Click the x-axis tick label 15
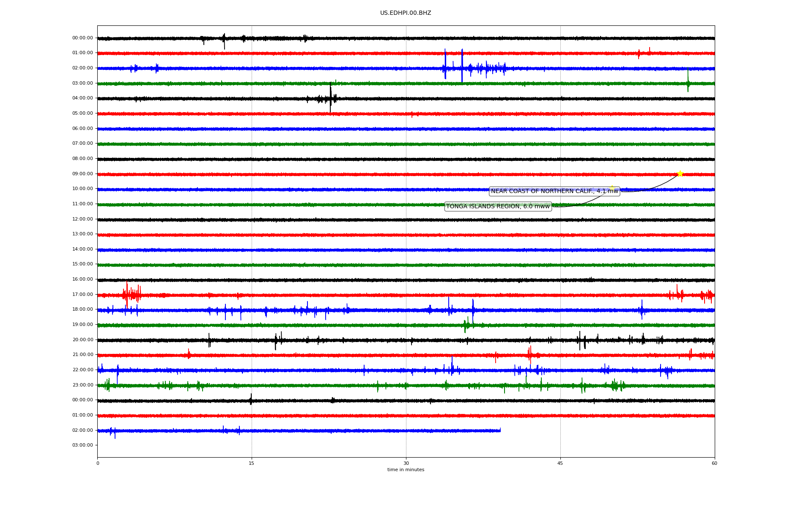 252,463
